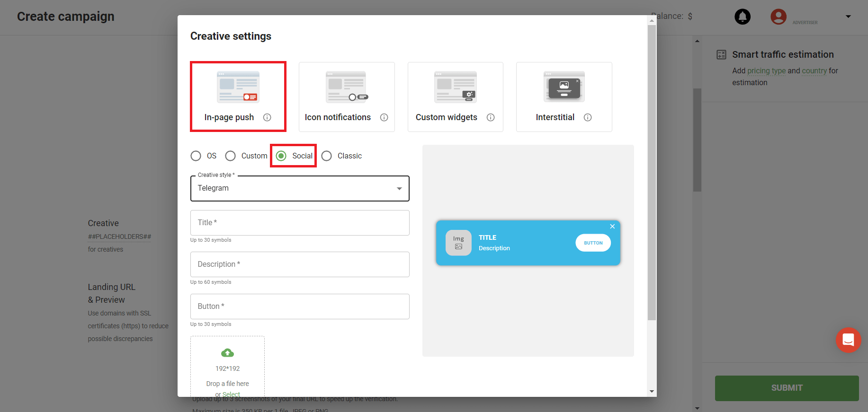Click the ADVERTISER role label
This screenshot has width=868, height=412.
coord(805,23)
